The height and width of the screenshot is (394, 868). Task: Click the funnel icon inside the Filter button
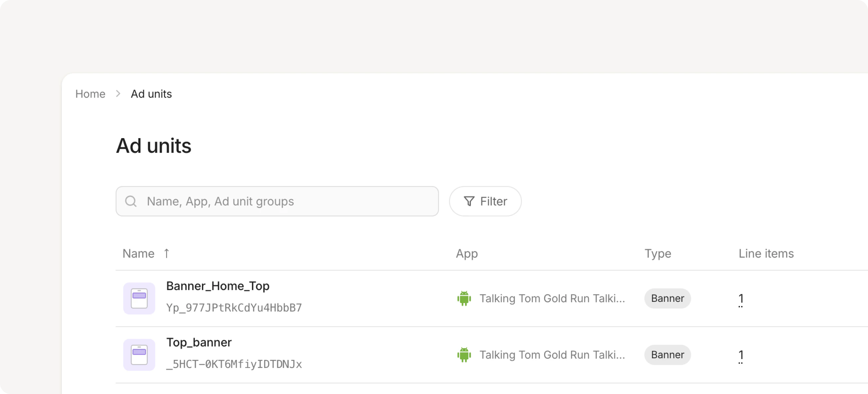click(470, 201)
